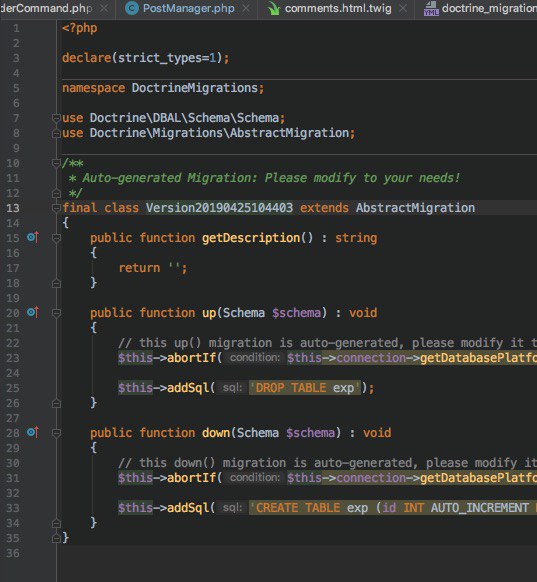This screenshot has width=537, height=582.
Task: Click override gutter icon for getDescription
Action: tap(33, 237)
